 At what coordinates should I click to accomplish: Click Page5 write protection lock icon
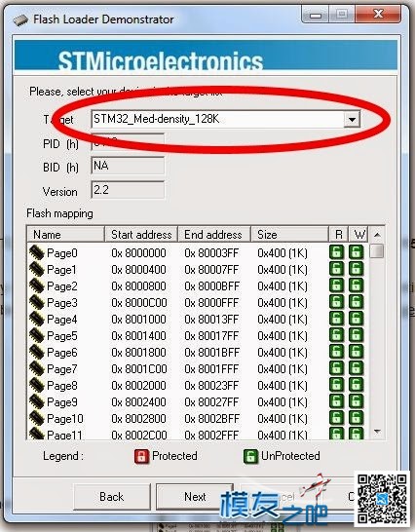click(x=357, y=335)
